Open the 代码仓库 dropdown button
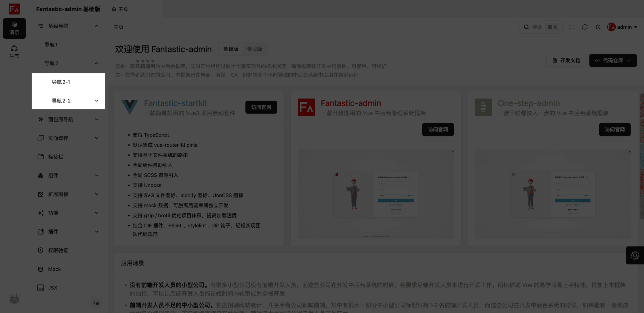The height and width of the screenshot is (313, 644). [x=613, y=60]
